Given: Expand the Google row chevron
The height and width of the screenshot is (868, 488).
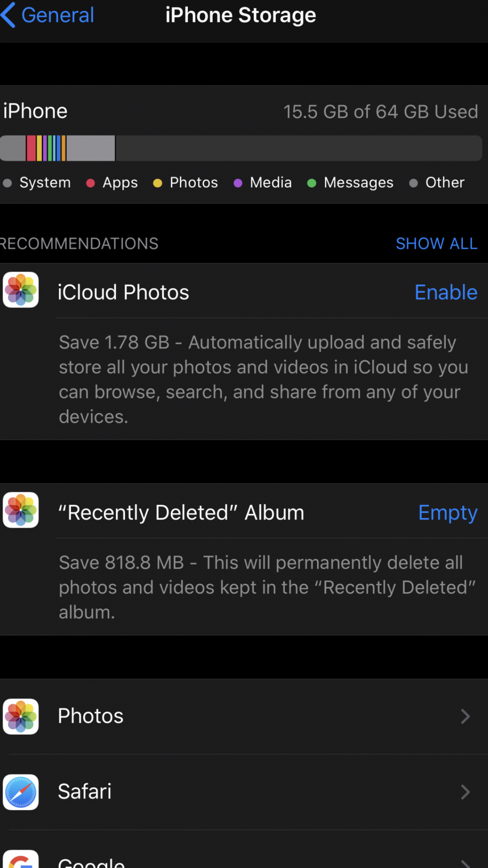Looking at the screenshot, I should (x=465, y=863).
